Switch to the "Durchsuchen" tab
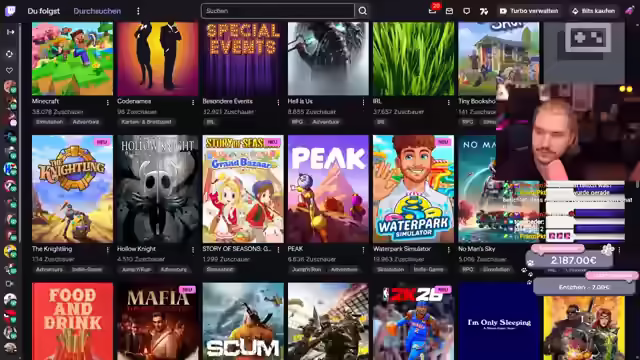This screenshot has width=640, height=360. click(97, 11)
